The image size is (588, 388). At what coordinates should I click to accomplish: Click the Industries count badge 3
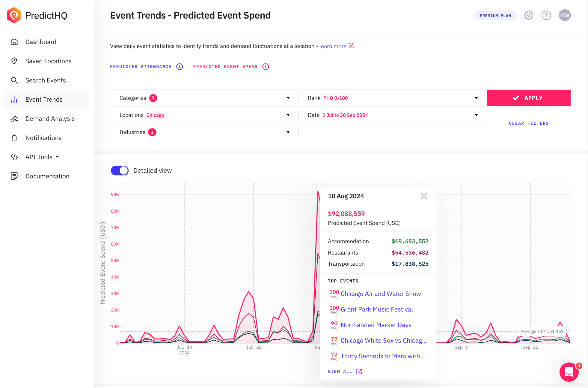pos(152,132)
